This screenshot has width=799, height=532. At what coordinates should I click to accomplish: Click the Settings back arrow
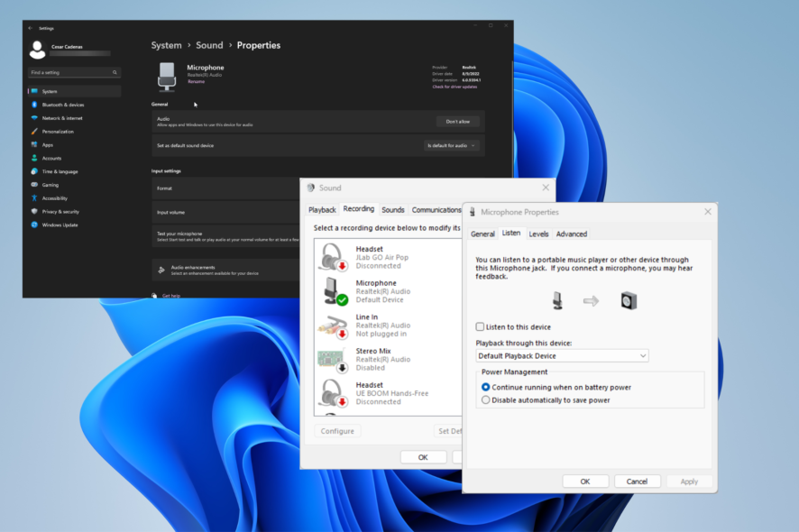click(x=30, y=28)
